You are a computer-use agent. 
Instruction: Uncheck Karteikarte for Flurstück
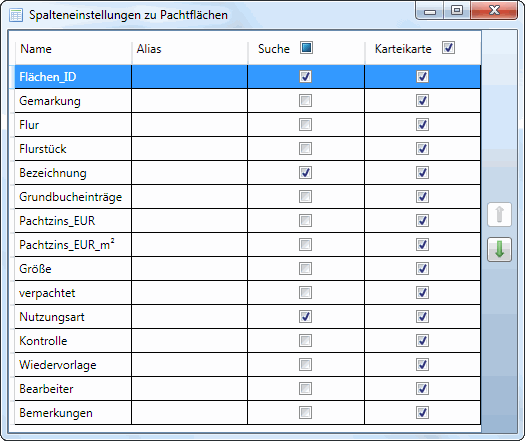[x=422, y=148]
